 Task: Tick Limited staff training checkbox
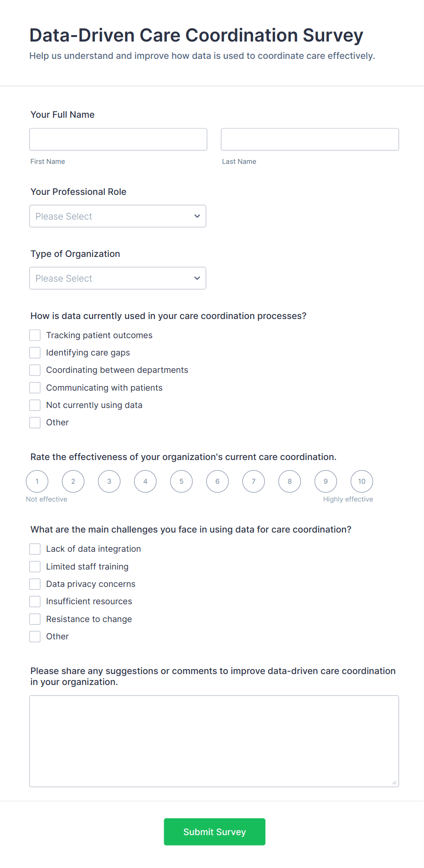click(x=35, y=567)
